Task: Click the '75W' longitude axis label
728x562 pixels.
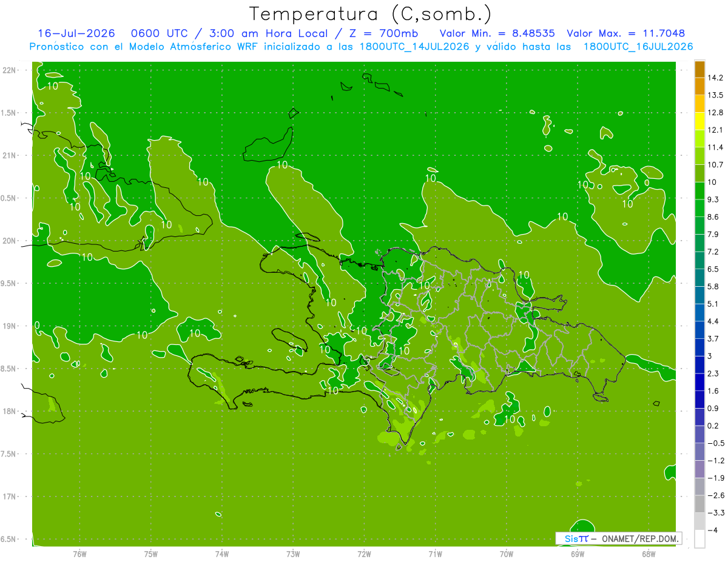Action: point(150,554)
